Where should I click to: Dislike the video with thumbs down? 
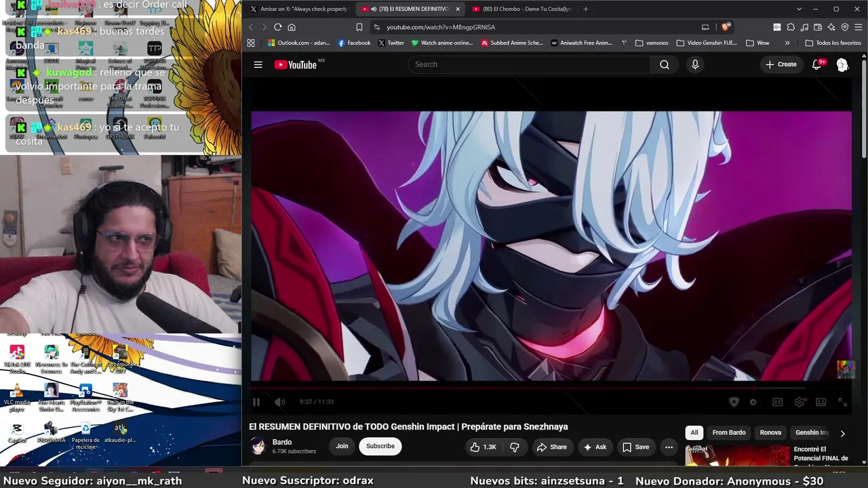pyautogui.click(x=515, y=447)
